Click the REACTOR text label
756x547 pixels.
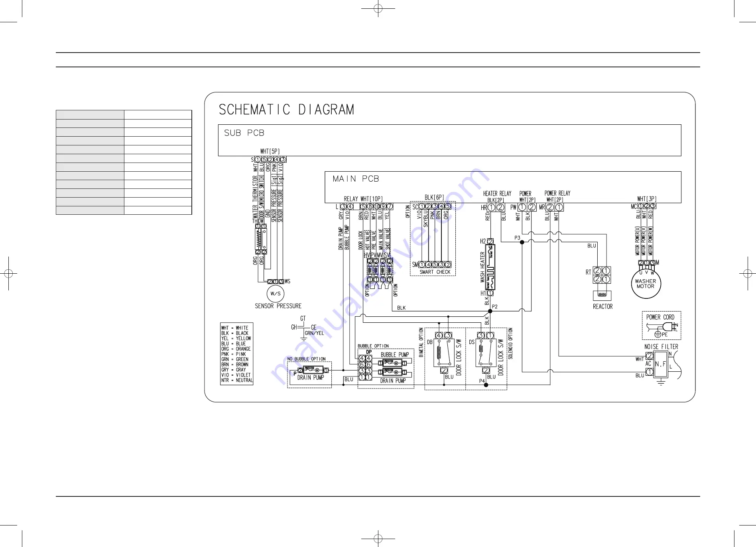602,306
